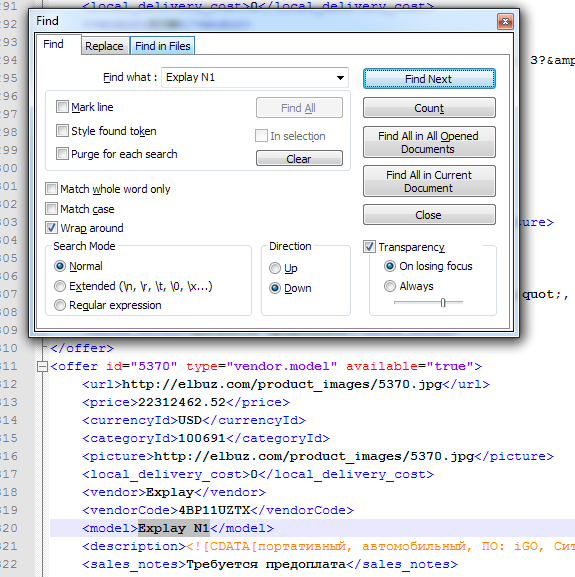
Task: Click Find All in Current Document
Action: 429,181
